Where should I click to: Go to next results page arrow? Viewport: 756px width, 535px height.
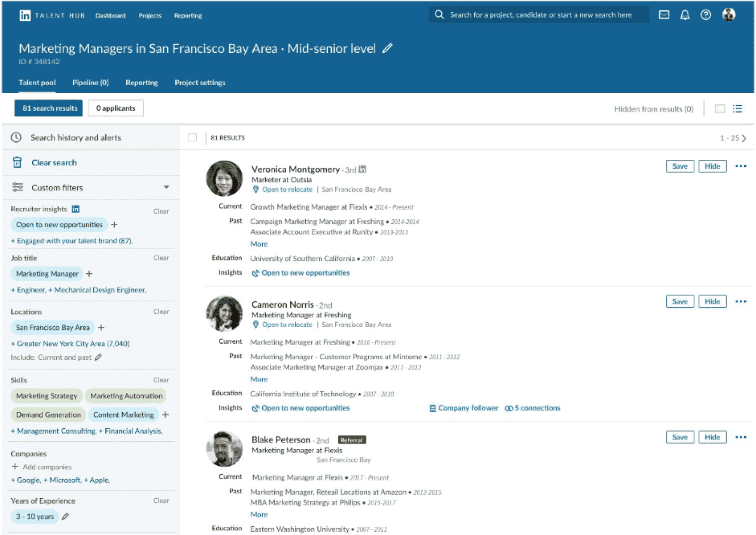click(744, 138)
